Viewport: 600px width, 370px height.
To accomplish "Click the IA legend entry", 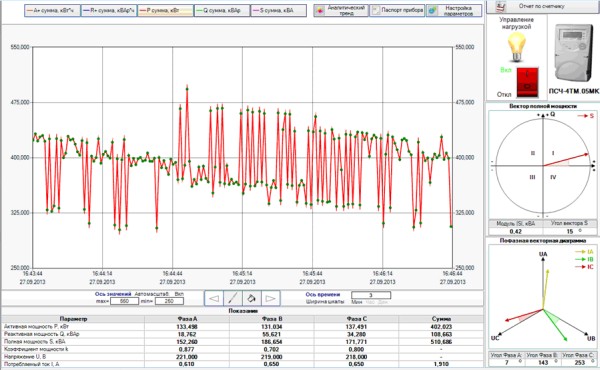I will [584, 252].
